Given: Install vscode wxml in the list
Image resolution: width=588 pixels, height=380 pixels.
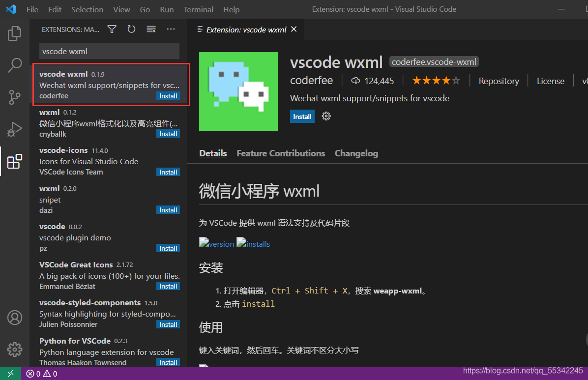Looking at the screenshot, I should click(x=168, y=96).
